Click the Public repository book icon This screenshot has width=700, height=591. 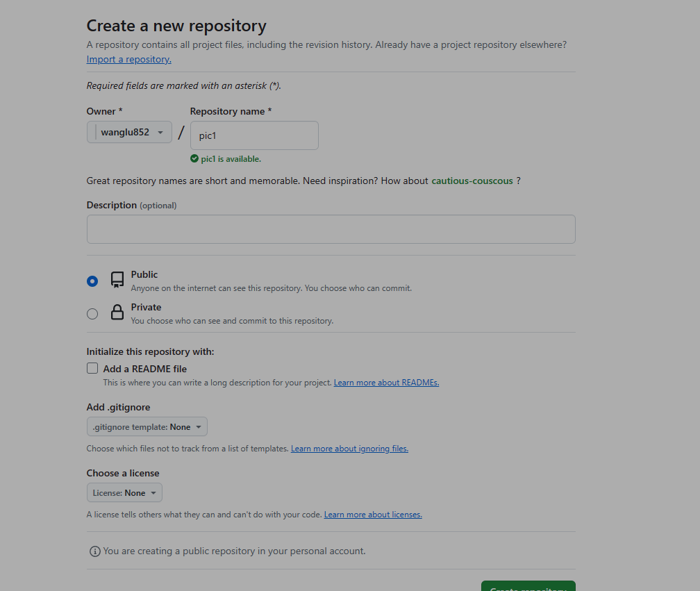pyautogui.click(x=117, y=280)
